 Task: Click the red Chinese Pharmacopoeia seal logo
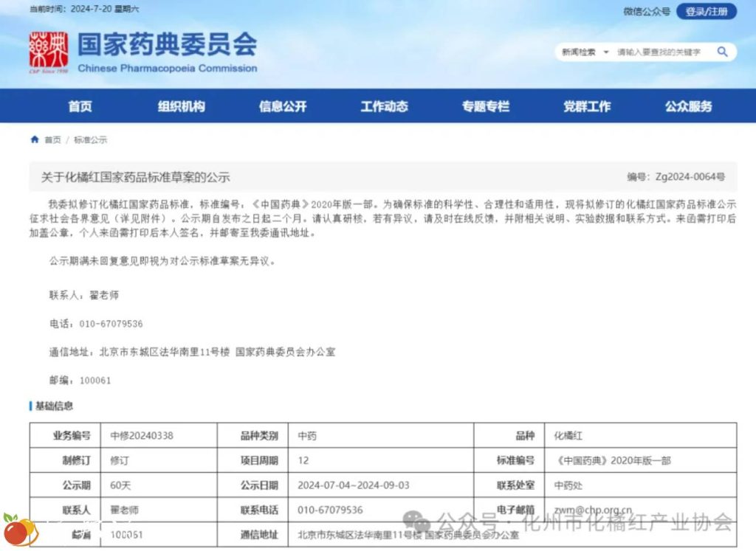pos(48,52)
